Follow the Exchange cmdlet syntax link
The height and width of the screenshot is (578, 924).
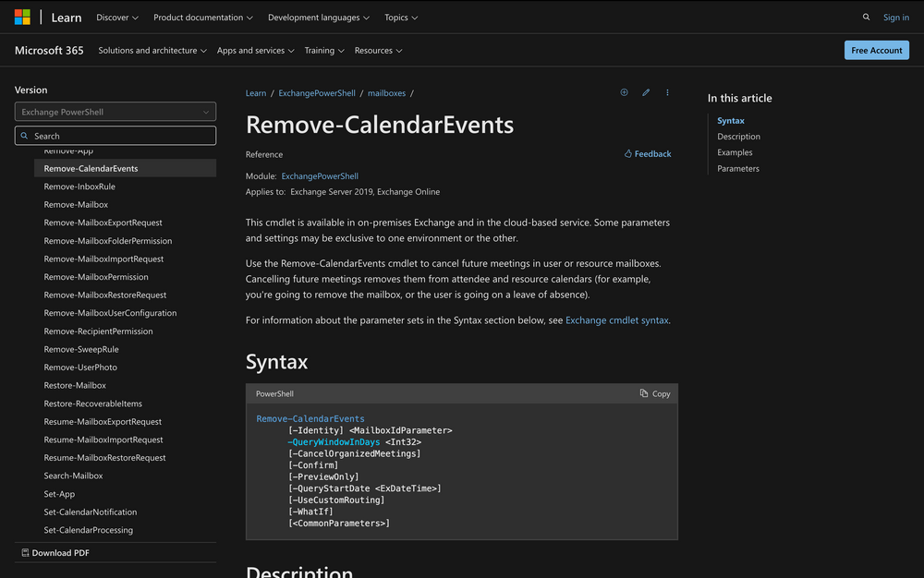tap(616, 320)
